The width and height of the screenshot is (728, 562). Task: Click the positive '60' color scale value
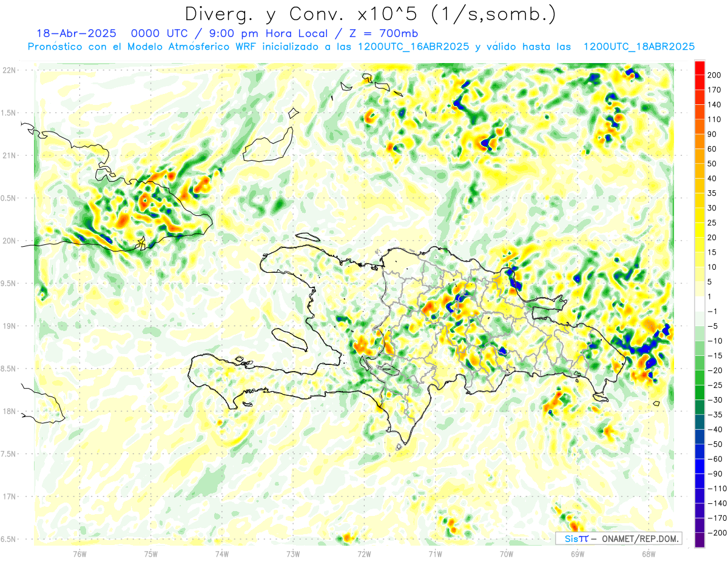pos(713,149)
